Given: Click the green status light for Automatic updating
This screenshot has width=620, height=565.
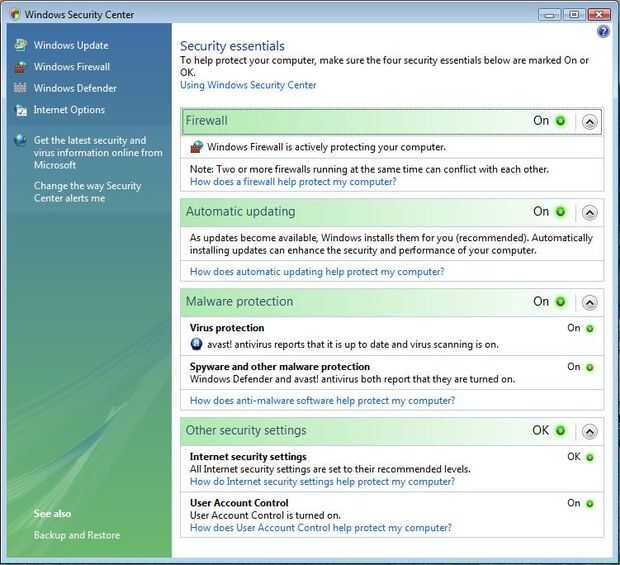Looking at the screenshot, I should tap(560, 212).
